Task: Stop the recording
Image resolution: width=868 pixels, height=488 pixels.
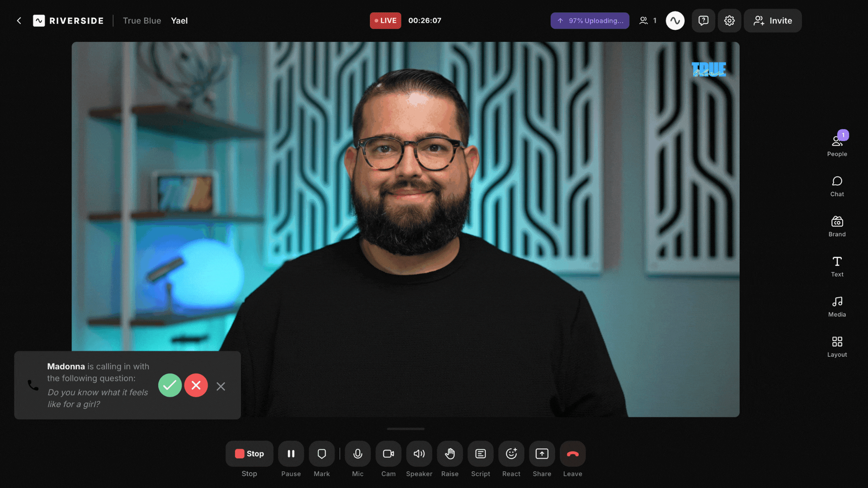Action: pyautogui.click(x=249, y=454)
